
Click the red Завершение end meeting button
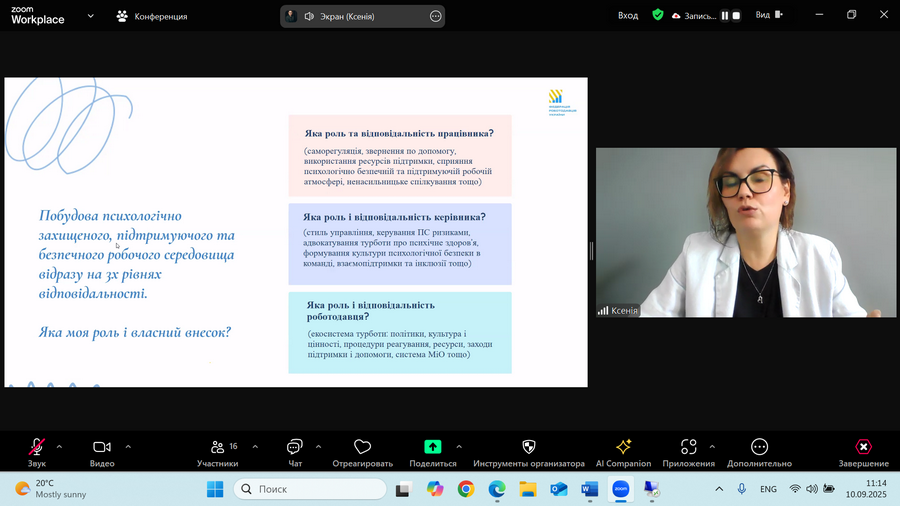pyautogui.click(x=863, y=447)
